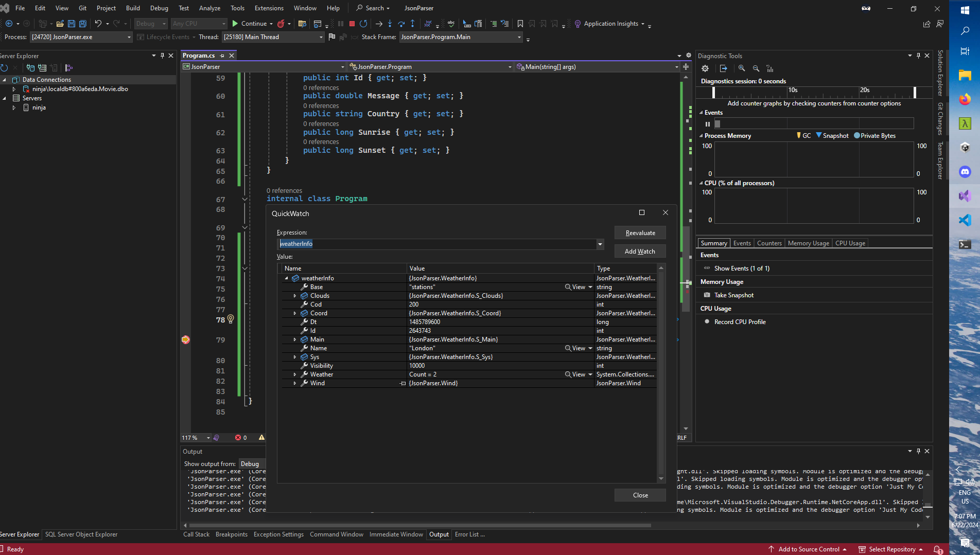Click Show Next Statement arrow icon

(379, 24)
